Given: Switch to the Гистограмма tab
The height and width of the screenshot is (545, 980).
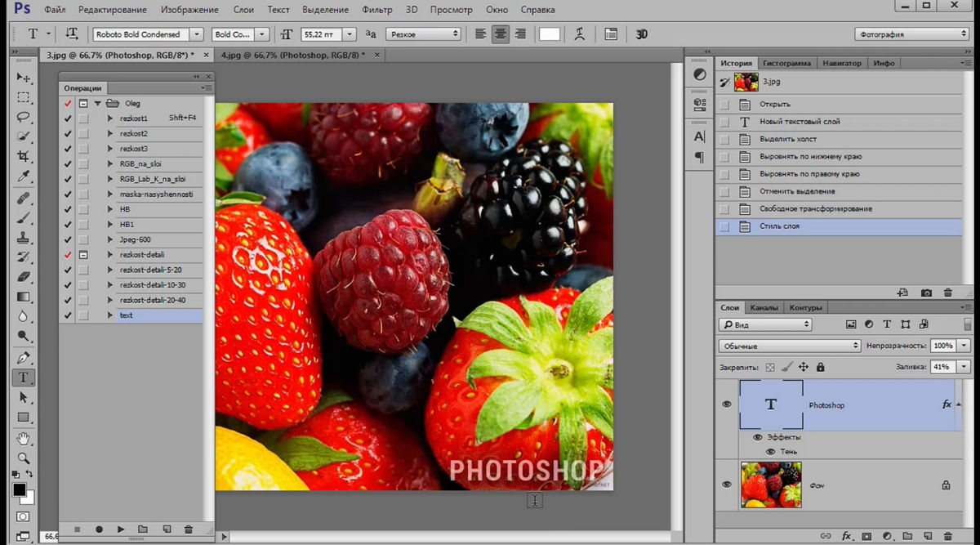Looking at the screenshot, I should (x=788, y=63).
